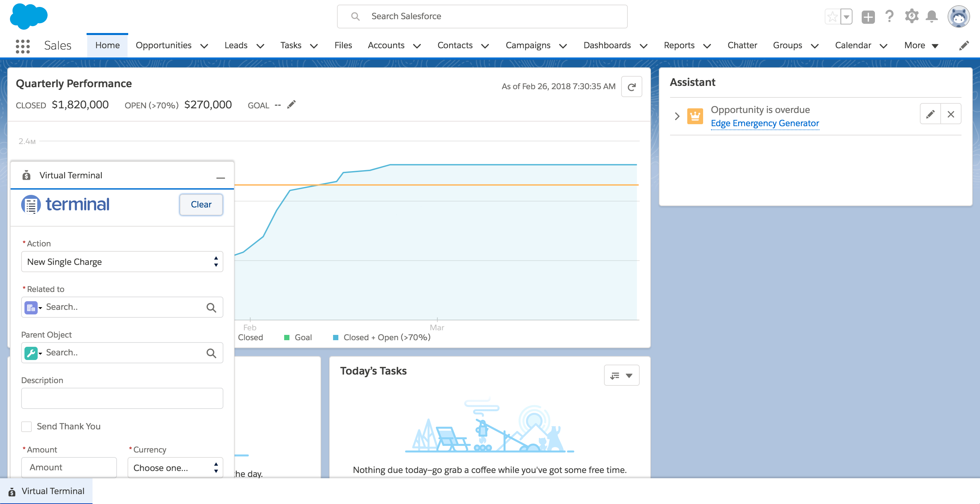Click the Parent Object search magnifier

pyautogui.click(x=211, y=353)
